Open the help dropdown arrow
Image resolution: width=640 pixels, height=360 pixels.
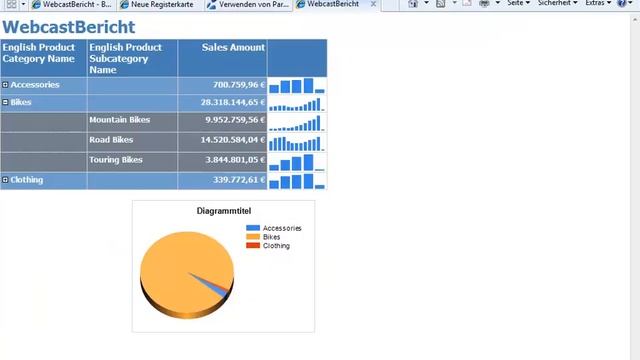click(630, 3)
